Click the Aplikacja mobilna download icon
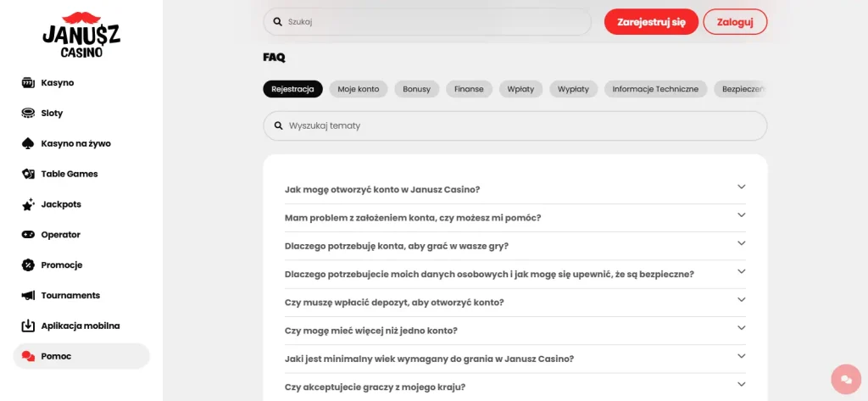This screenshot has height=401, width=868. pos(28,326)
